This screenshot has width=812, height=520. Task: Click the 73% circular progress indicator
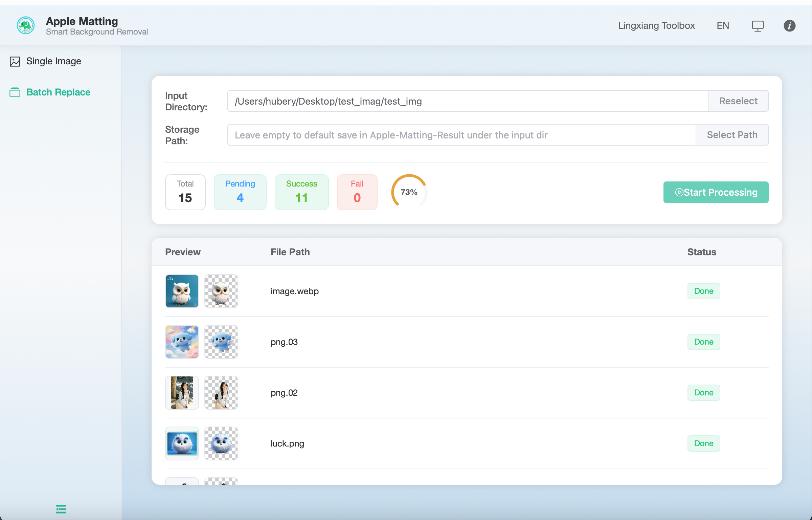(409, 192)
